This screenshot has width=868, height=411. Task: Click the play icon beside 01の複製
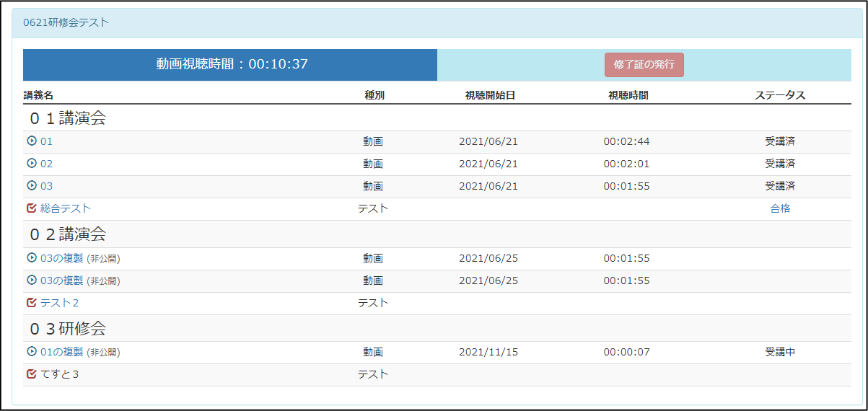tap(31, 352)
